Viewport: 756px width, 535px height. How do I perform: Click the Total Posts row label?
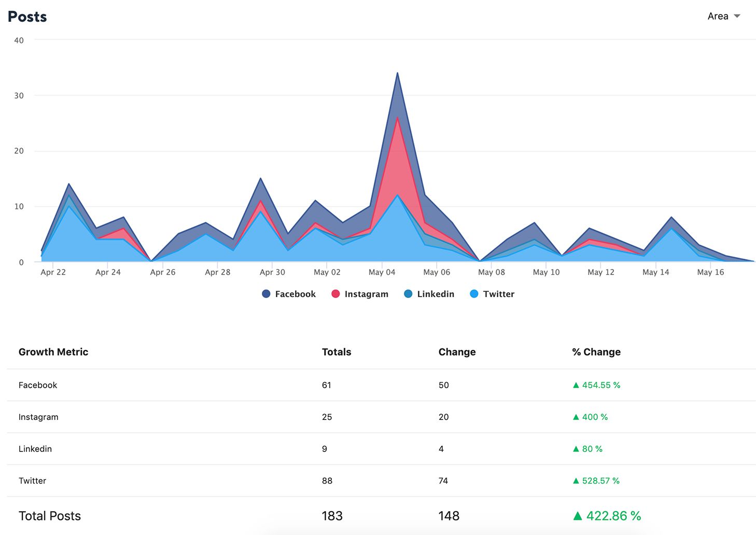click(49, 516)
